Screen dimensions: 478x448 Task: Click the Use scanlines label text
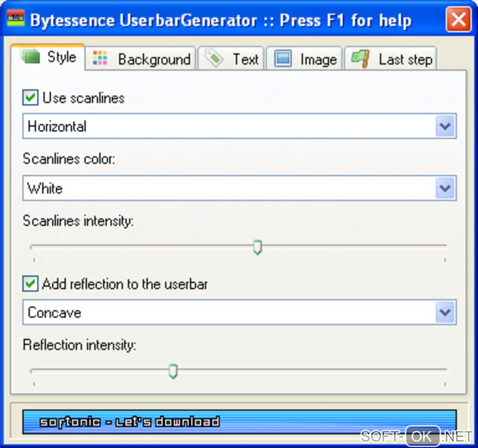(83, 98)
